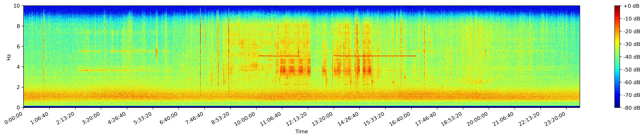Click the red 5 Hz line after 13:20:00
The width and height of the screenshot is (644, 138).
click(375, 56)
